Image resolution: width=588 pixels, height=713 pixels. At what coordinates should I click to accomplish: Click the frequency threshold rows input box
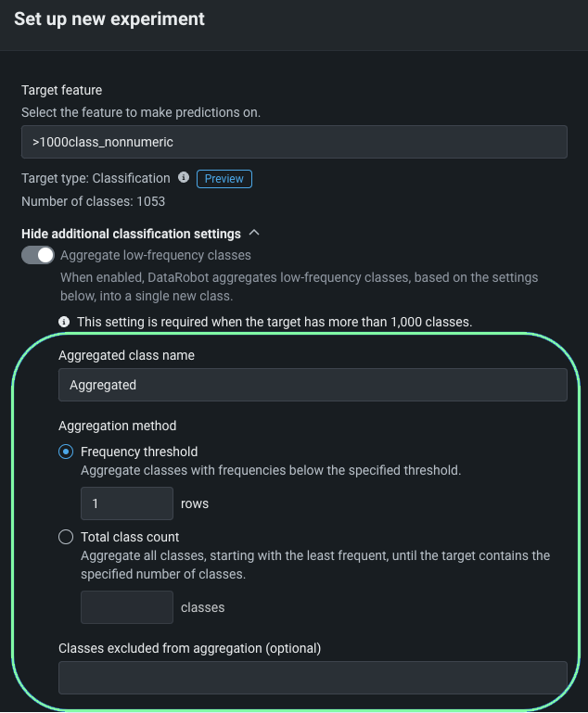click(x=127, y=503)
